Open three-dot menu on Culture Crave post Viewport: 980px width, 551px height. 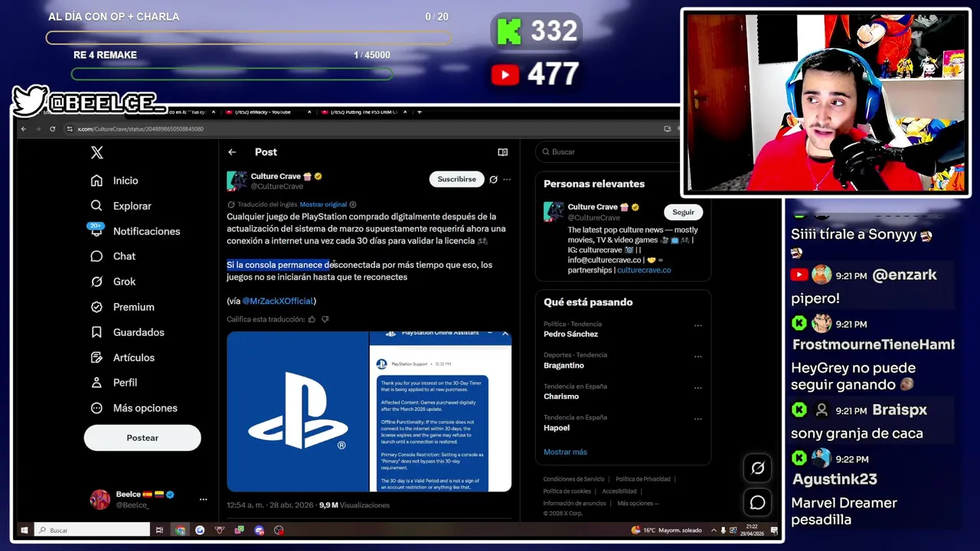pos(507,179)
